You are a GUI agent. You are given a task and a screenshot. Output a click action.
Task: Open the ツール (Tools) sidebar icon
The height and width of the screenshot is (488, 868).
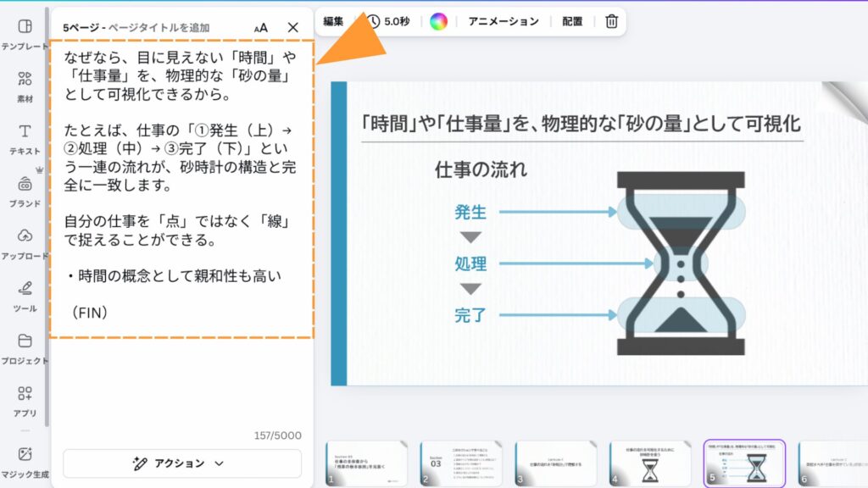tap(25, 289)
